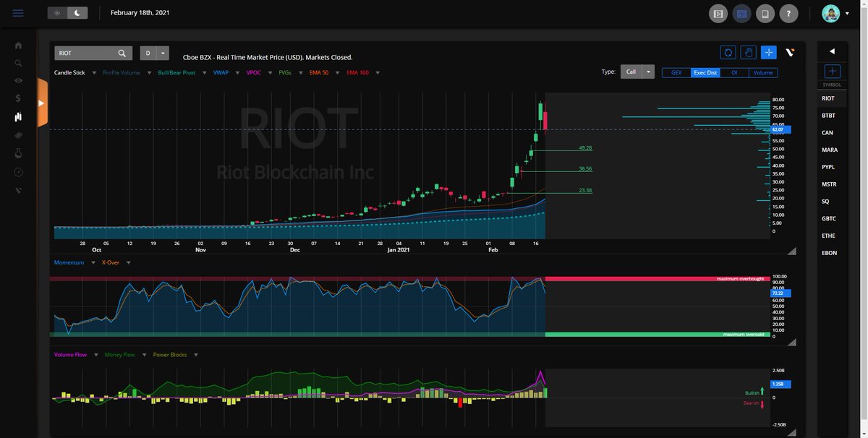Toggle the Momentum indicator label
The image size is (868, 438).
pyautogui.click(x=69, y=262)
